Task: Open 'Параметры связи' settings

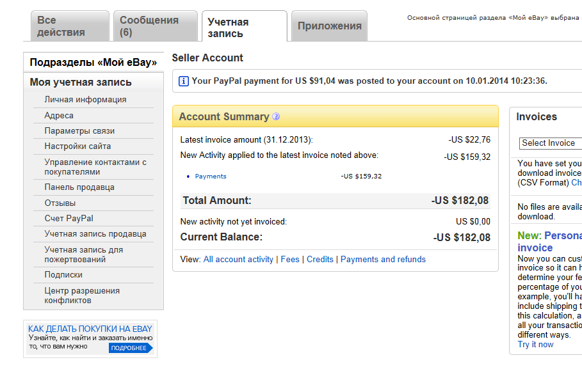Action: 79,131
